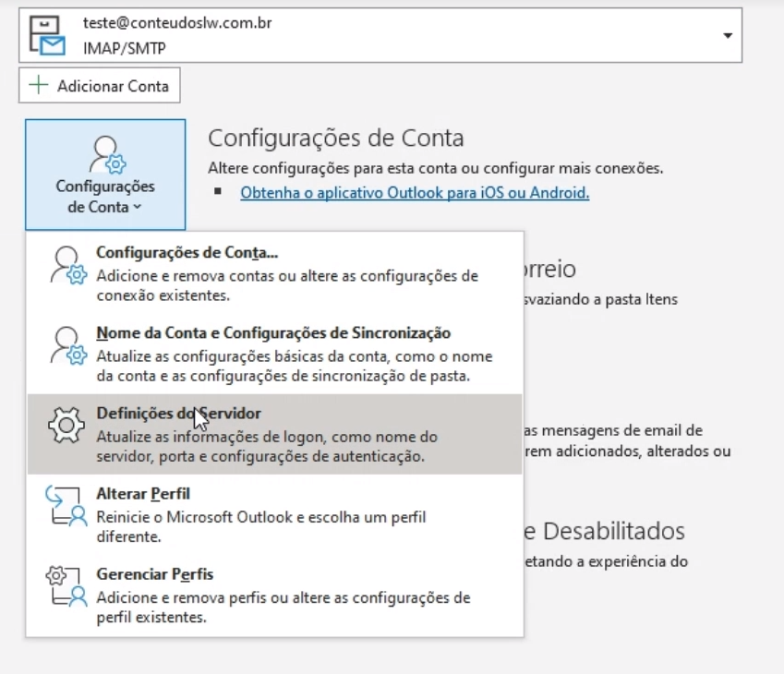
Task: Choose Alterar Perfil from the menu
Action: coord(143,494)
